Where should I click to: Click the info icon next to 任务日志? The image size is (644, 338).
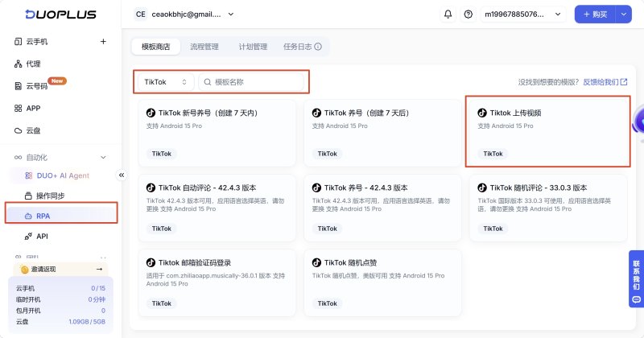(x=318, y=47)
